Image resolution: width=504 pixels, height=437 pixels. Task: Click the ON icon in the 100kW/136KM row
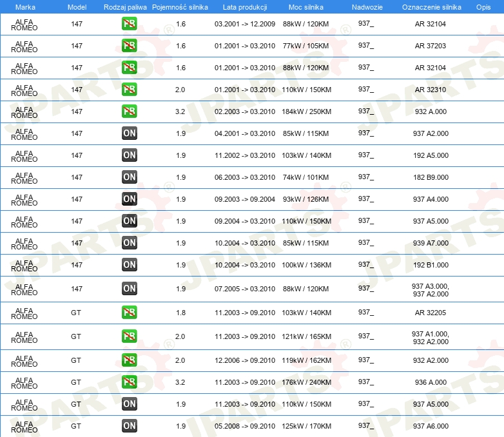point(129,265)
